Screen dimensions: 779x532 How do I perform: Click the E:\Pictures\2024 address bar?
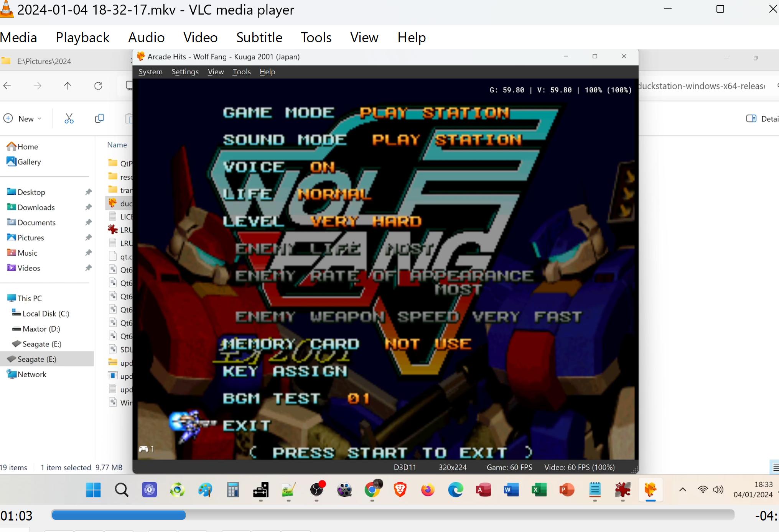pos(44,61)
